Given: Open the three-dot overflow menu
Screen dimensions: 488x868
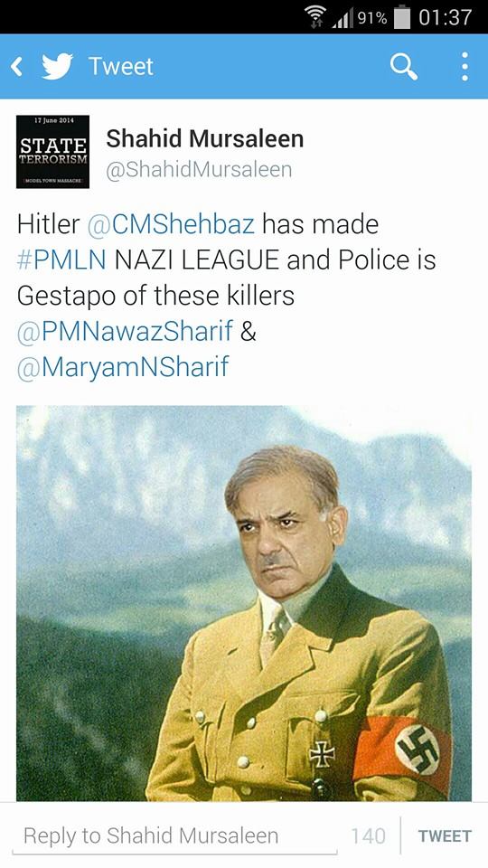Looking at the screenshot, I should [465, 66].
